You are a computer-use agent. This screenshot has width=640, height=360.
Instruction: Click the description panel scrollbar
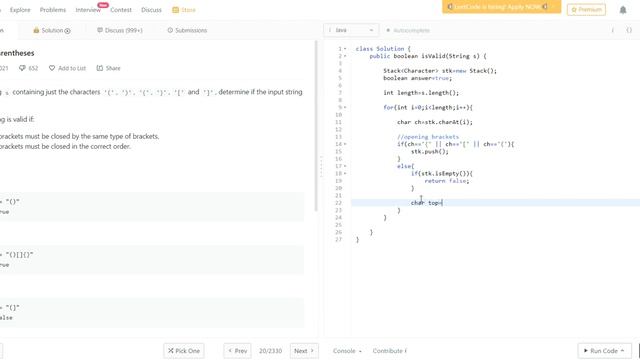point(316,126)
